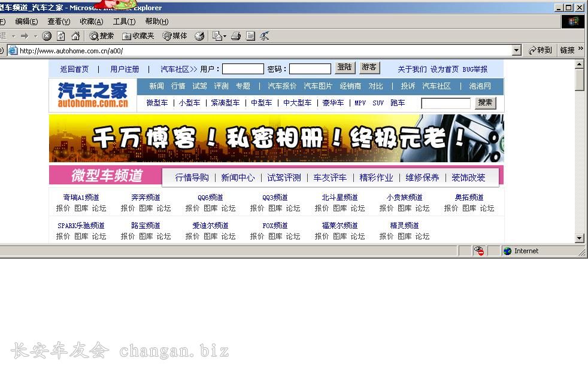Click 论坛 under 北斗星频道
This screenshot has height=367, width=588.
357,208
